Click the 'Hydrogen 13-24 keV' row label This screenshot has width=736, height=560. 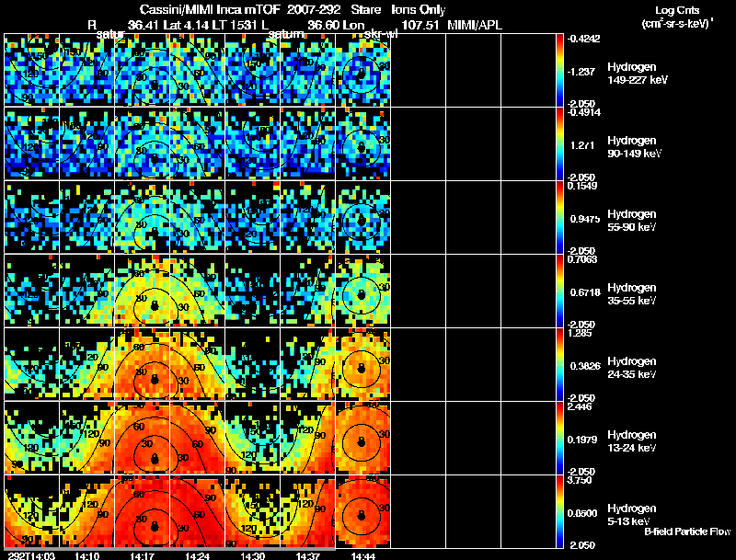pyautogui.click(x=632, y=441)
